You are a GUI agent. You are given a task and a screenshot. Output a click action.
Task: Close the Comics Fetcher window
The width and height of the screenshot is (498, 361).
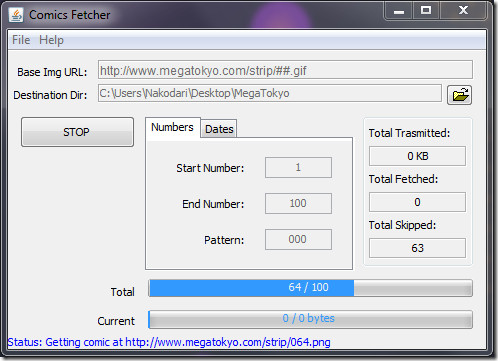(463, 11)
